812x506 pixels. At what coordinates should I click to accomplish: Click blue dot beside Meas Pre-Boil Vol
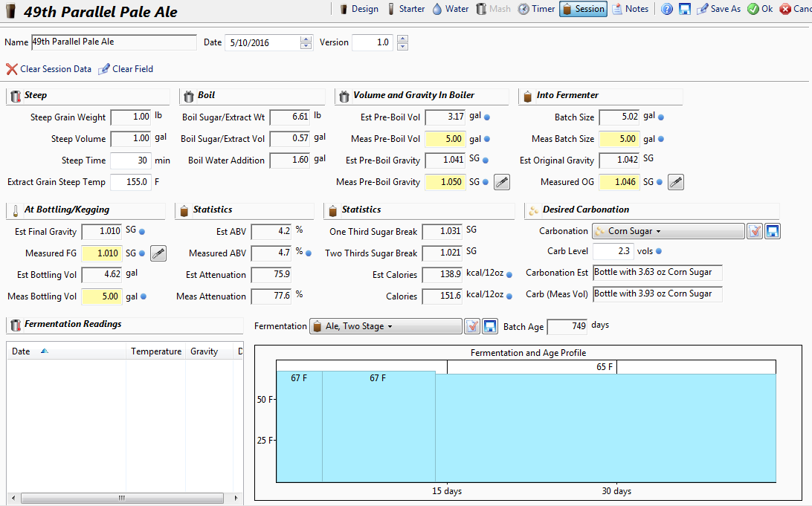[487, 139]
